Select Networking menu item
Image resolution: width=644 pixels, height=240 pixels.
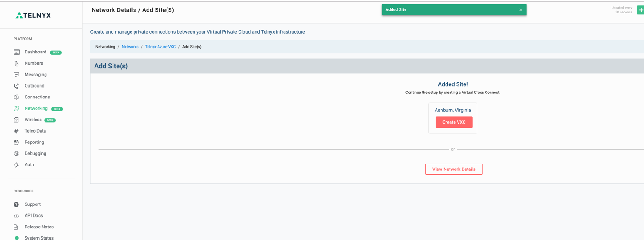[x=36, y=108]
